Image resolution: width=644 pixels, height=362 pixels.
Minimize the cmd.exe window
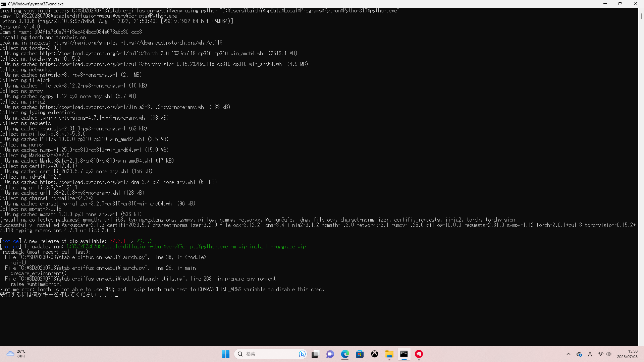[x=605, y=4]
